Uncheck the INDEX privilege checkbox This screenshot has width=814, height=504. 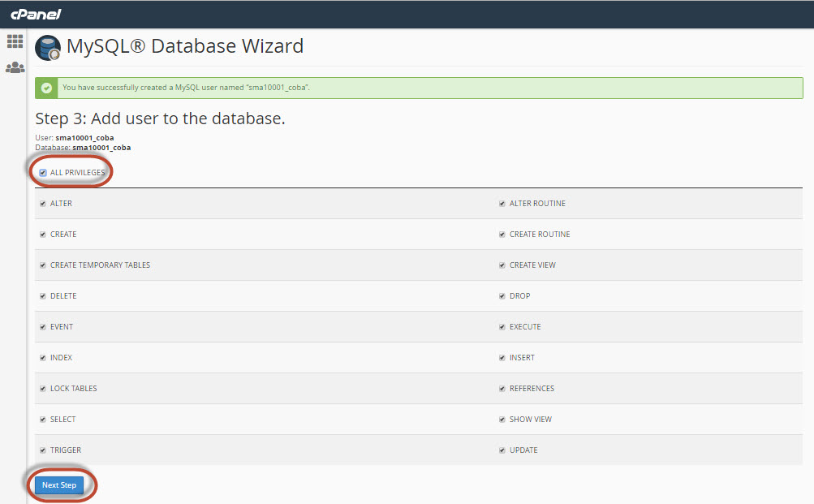click(x=43, y=358)
